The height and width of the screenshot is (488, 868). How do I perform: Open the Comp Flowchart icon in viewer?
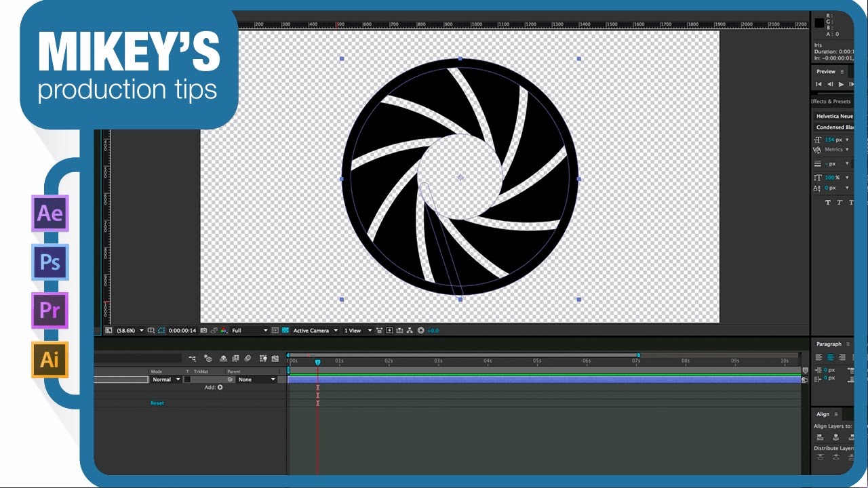point(410,330)
